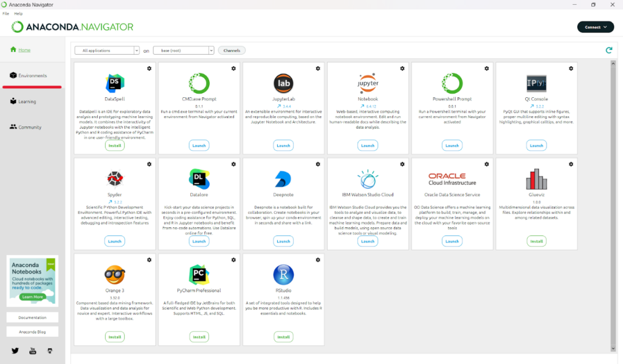Viewport: 623px width, 364px height.
Task: Open PyCharm Professional card settings gear
Action: (x=233, y=260)
